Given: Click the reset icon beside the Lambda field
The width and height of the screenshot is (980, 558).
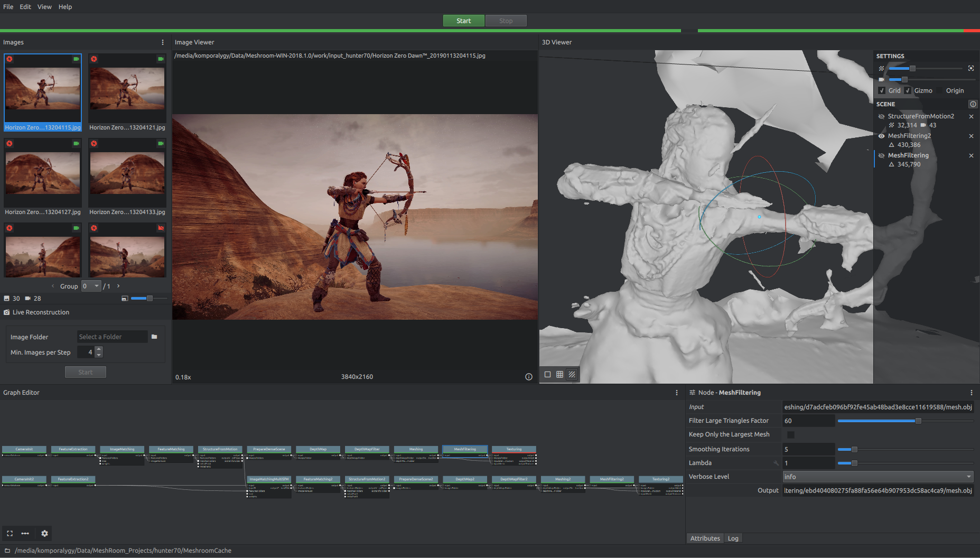Looking at the screenshot, I should [x=776, y=463].
